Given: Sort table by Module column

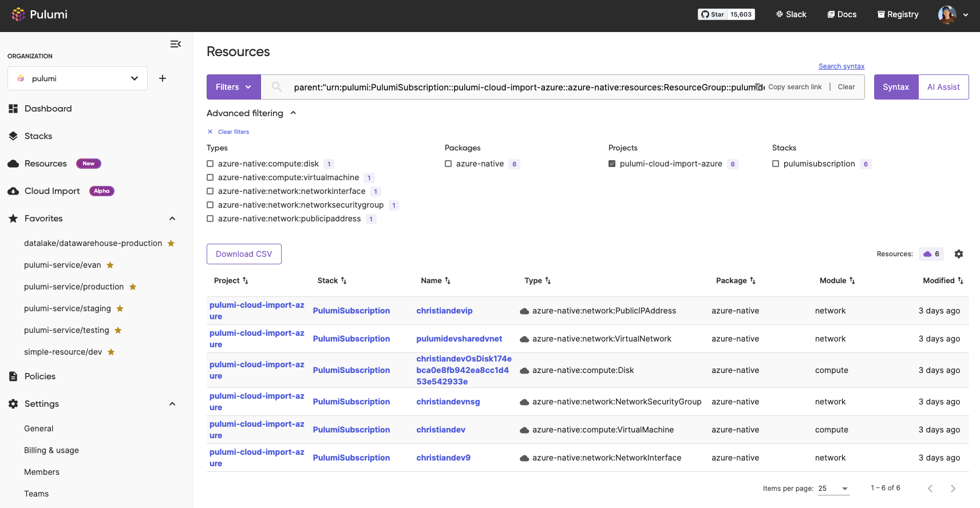Looking at the screenshot, I should [x=837, y=280].
